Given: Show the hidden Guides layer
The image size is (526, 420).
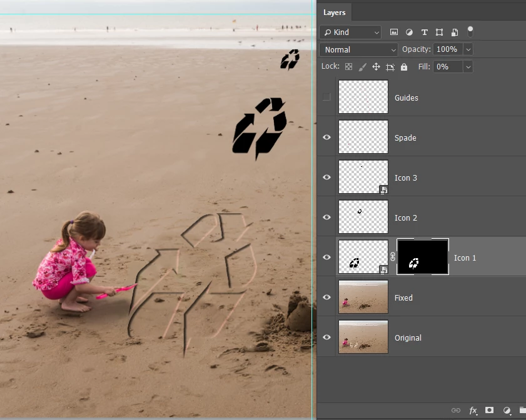Looking at the screenshot, I should [326, 97].
